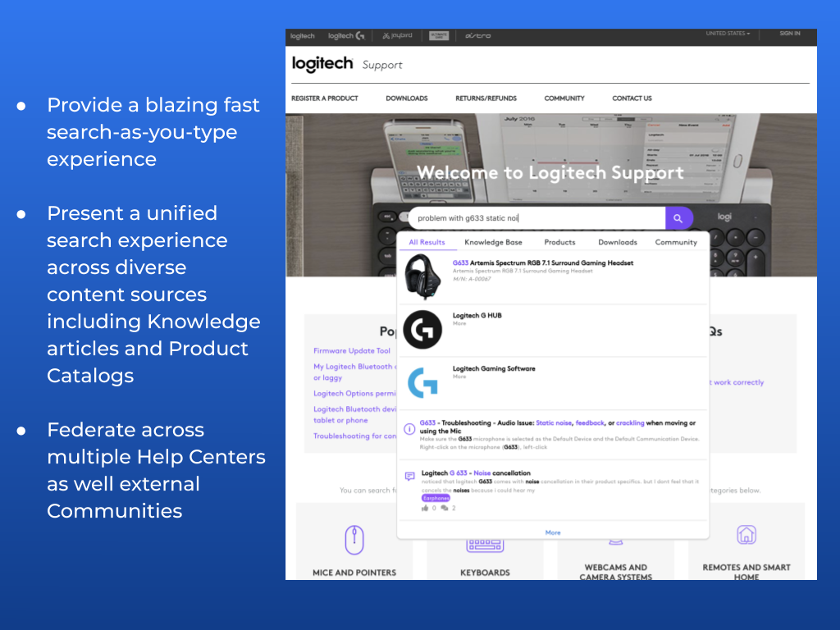The image size is (840, 630).
Task: Open the G633 headset product thumbnail
Action: 422,276
